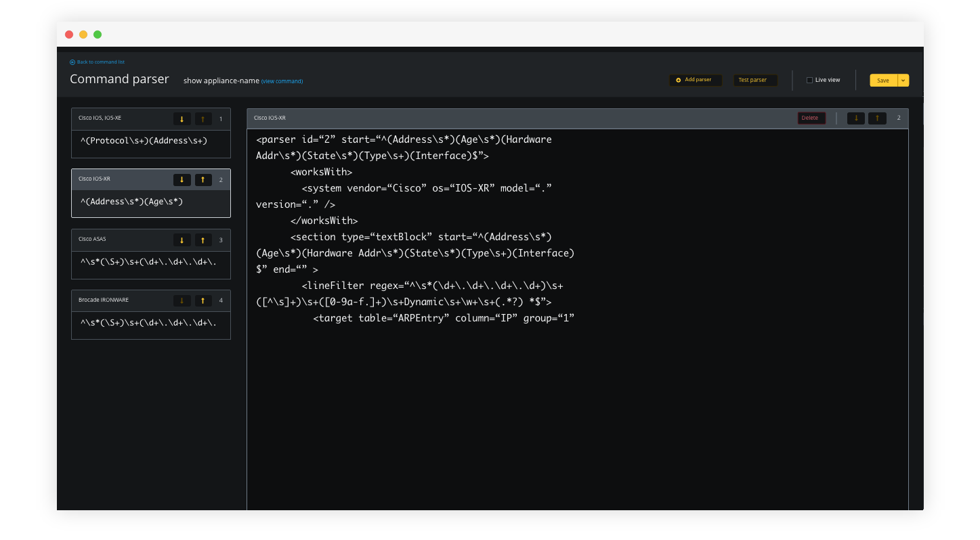The height and width of the screenshot is (540, 980).
Task: Move Cisco IOS-XR list card up
Action: 203,180
